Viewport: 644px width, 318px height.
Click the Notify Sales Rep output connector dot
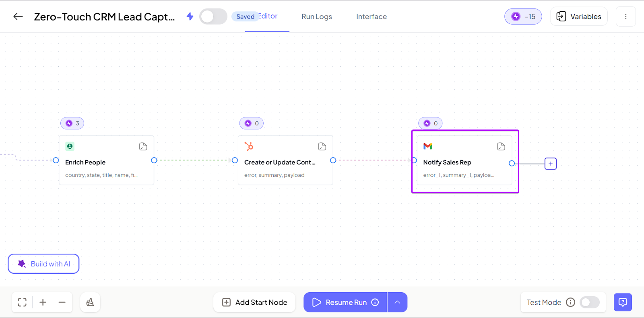pyautogui.click(x=512, y=163)
